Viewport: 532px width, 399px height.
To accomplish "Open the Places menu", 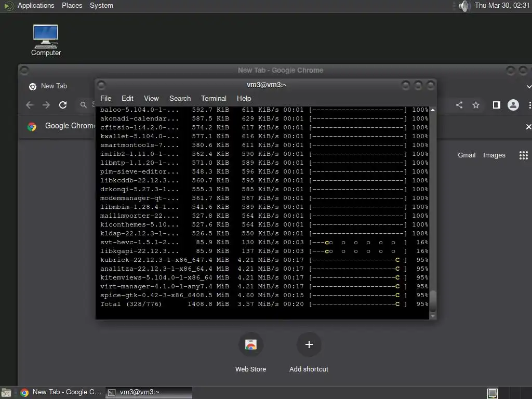I will pyautogui.click(x=72, y=5).
